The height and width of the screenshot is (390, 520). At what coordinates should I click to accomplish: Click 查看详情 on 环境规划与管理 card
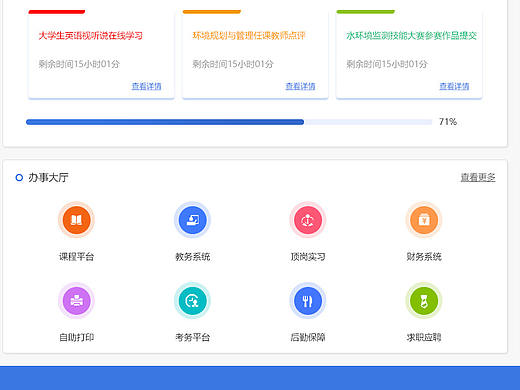[x=300, y=86]
